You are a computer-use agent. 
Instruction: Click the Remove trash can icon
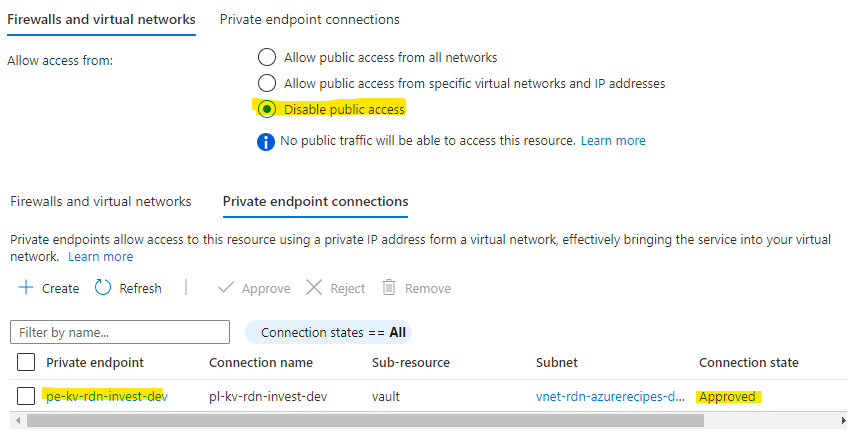click(x=390, y=288)
